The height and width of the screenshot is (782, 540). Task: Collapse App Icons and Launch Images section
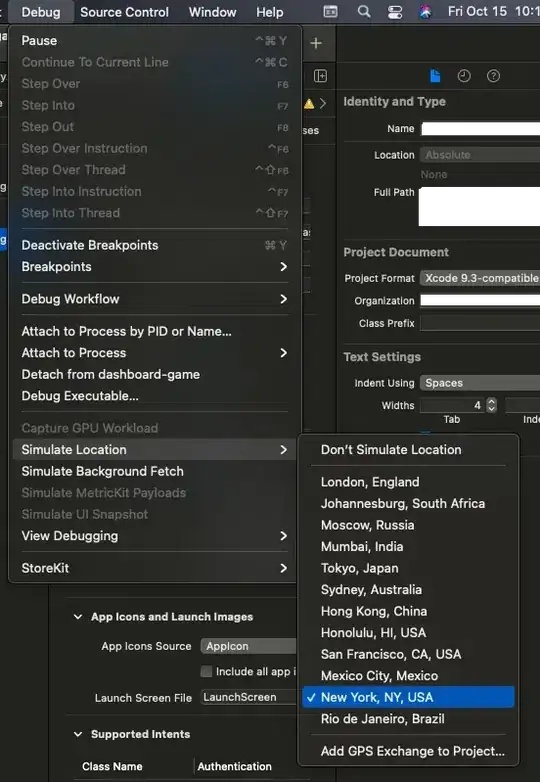tap(78, 616)
